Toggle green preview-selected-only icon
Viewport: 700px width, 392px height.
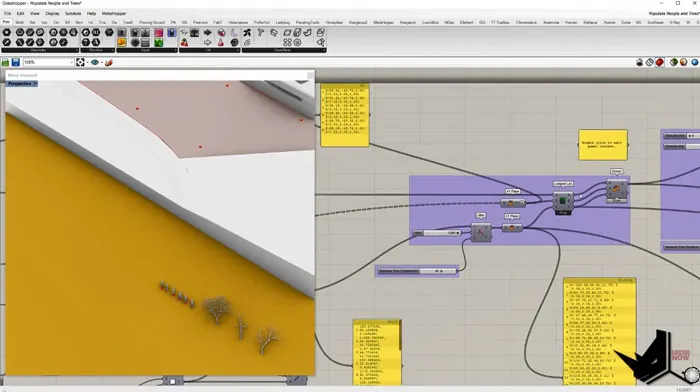point(674,63)
